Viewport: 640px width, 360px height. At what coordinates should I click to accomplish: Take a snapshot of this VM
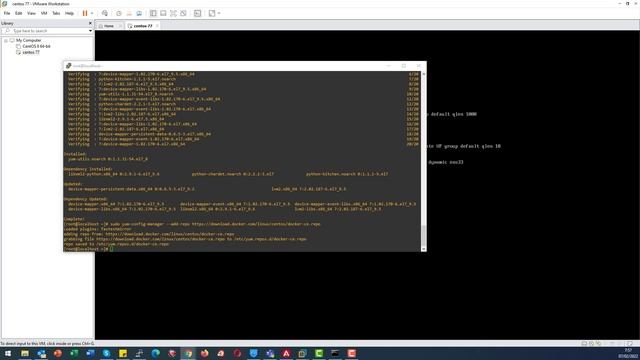[x=119, y=13]
